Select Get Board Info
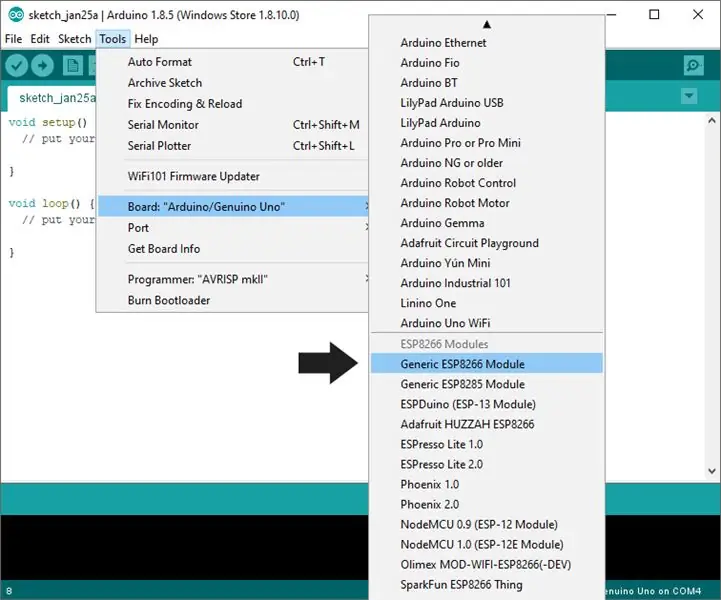The width and height of the screenshot is (721, 600). coord(233,249)
